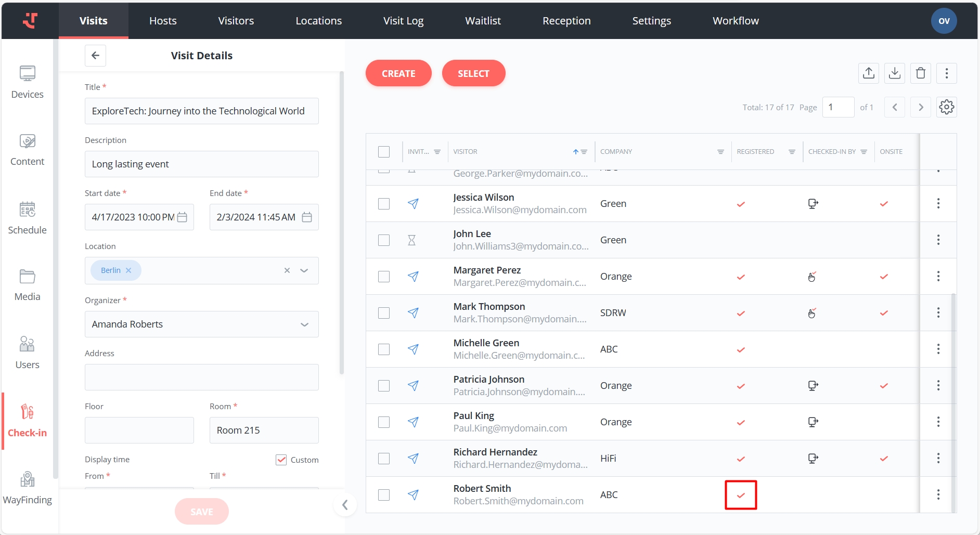
Task: Expand the Organizer dropdown
Action: [x=304, y=324]
